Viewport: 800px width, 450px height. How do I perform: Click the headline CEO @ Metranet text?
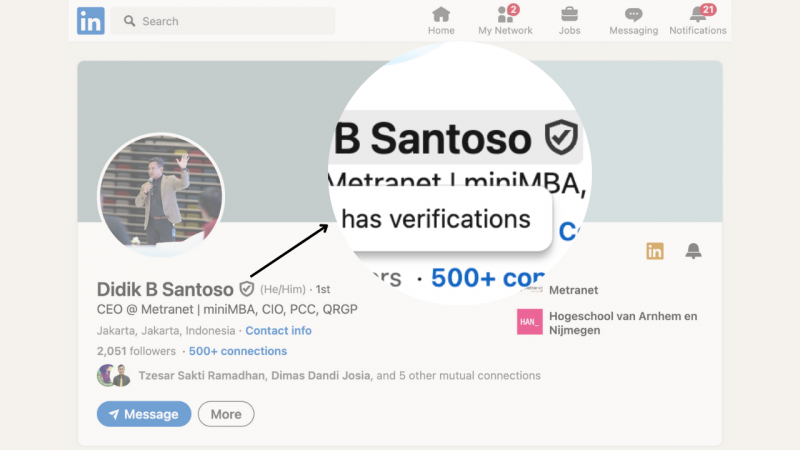227,309
